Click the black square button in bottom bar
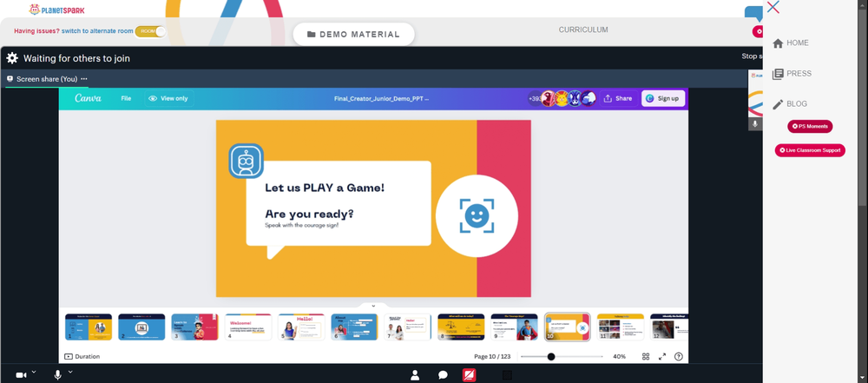Viewport: 868px width, 383px height. click(x=507, y=375)
